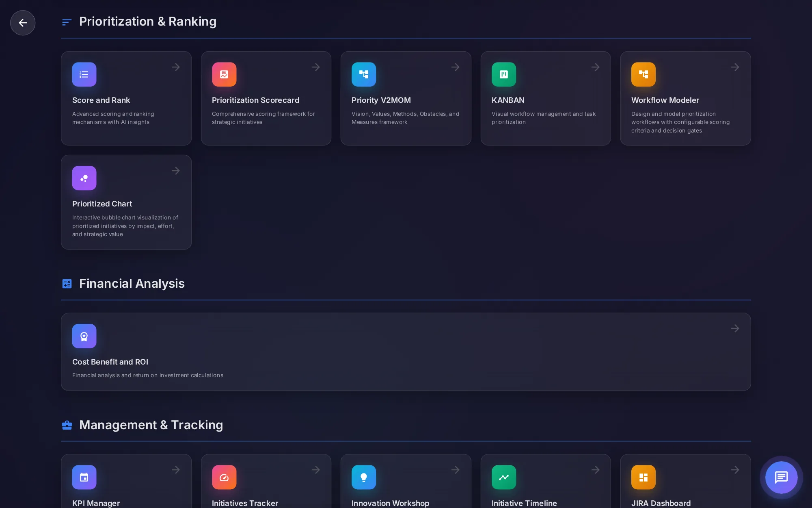Open the Initiatives Tracker title
Image resolution: width=812 pixels, height=508 pixels.
coord(245,503)
